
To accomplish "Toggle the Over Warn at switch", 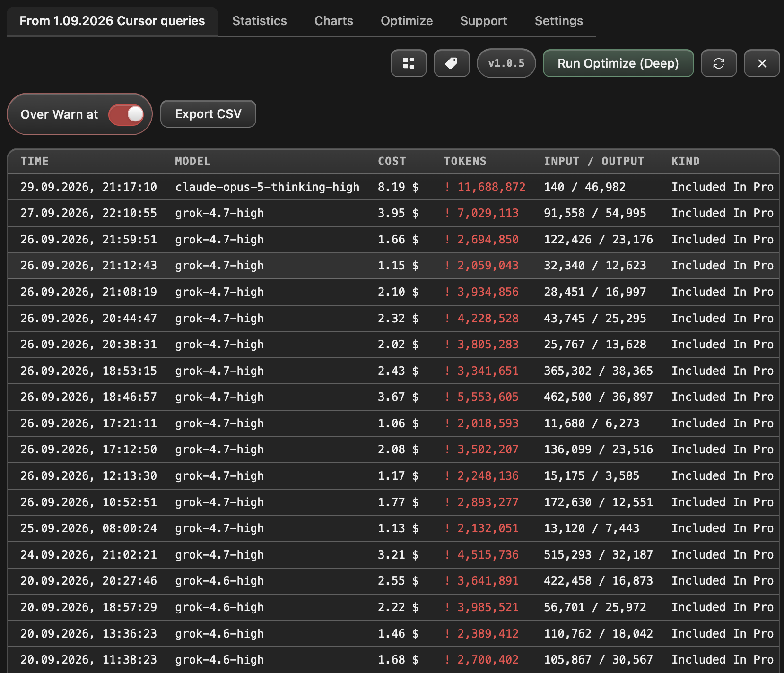I will click(x=126, y=114).
